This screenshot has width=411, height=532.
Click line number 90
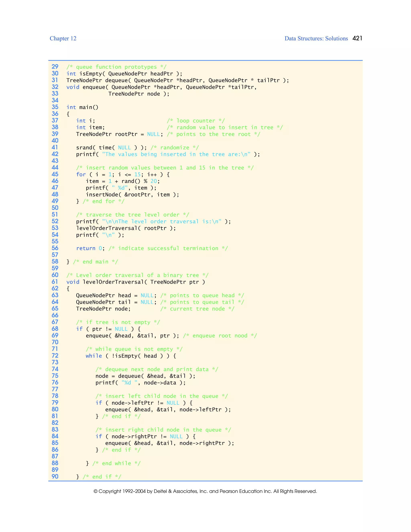pos(55,477)
